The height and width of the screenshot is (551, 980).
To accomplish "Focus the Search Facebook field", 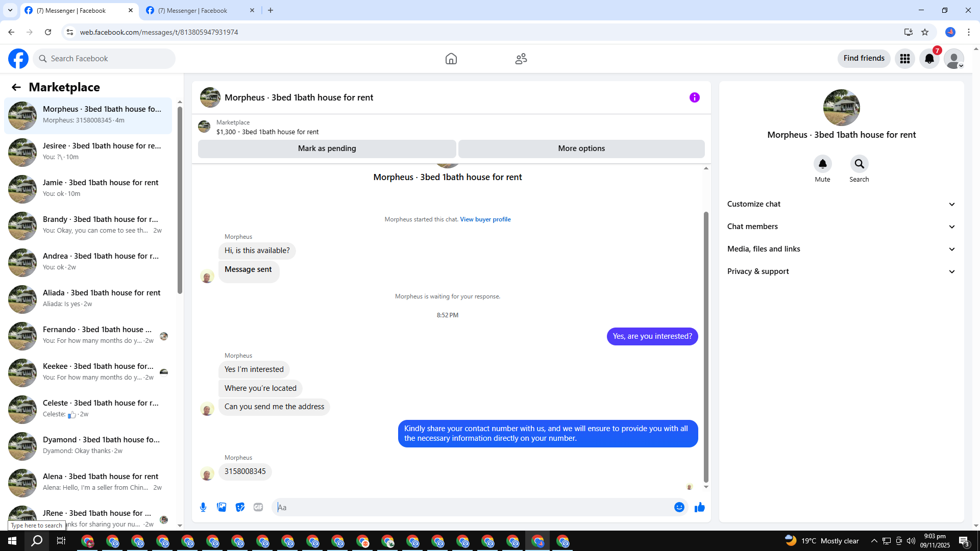I will pyautogui.click(x=105, y=59).
